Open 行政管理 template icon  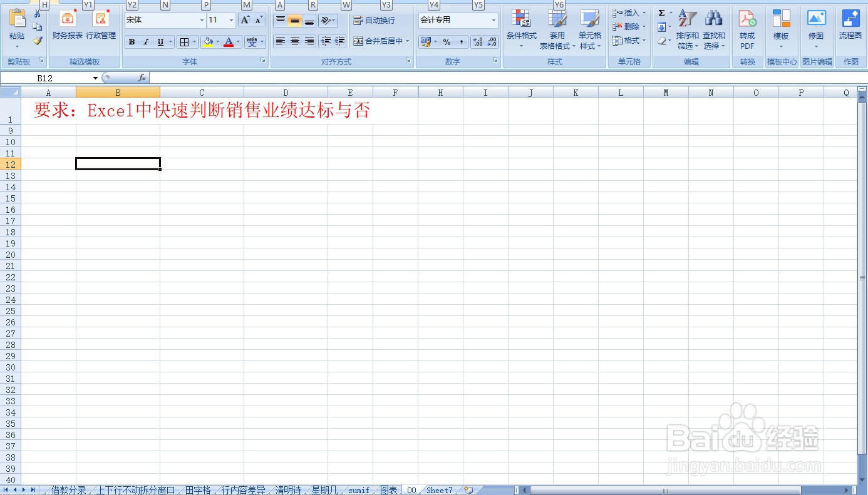(x=101, y=19)
